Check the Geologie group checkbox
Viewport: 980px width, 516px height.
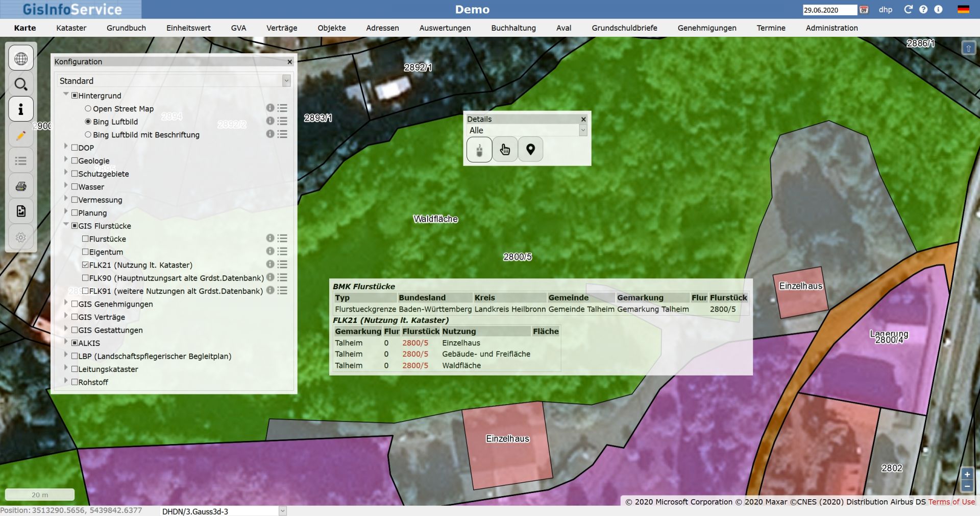pos(75,160)
